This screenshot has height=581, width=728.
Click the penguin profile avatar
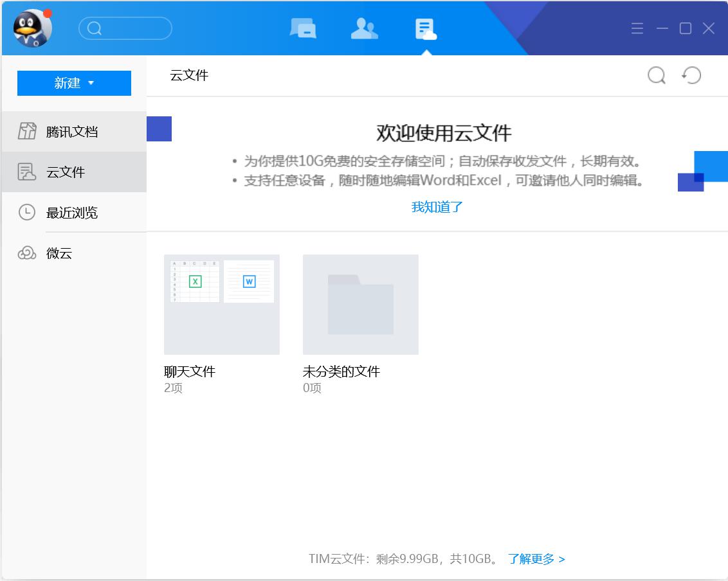point(32,28)
